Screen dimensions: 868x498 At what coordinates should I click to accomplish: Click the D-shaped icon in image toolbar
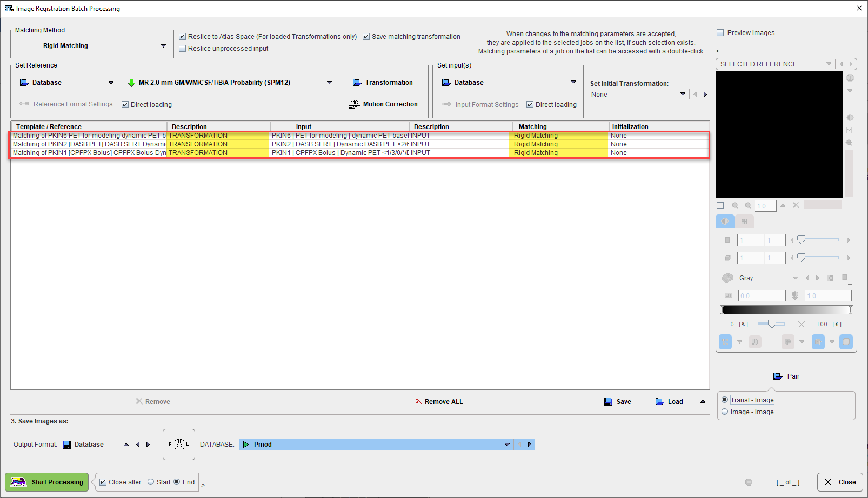tap(755, 342)
